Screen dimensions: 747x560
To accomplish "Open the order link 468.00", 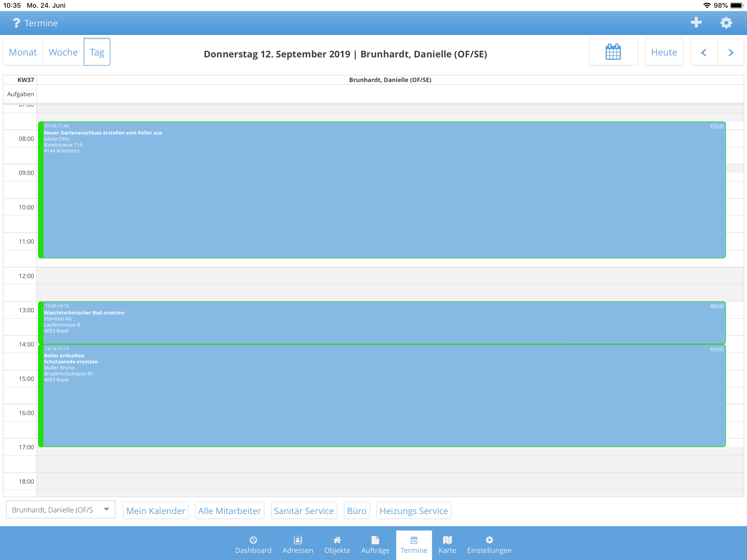I will [717, 306].
